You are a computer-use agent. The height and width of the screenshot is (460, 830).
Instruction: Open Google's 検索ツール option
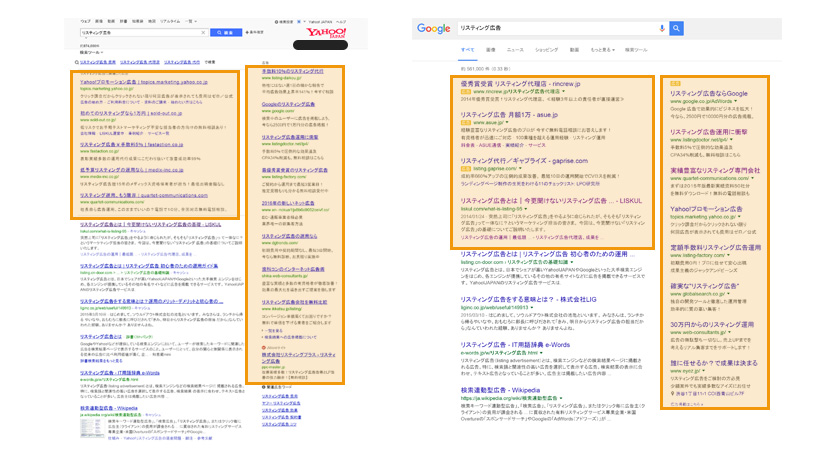coord(636,50)
